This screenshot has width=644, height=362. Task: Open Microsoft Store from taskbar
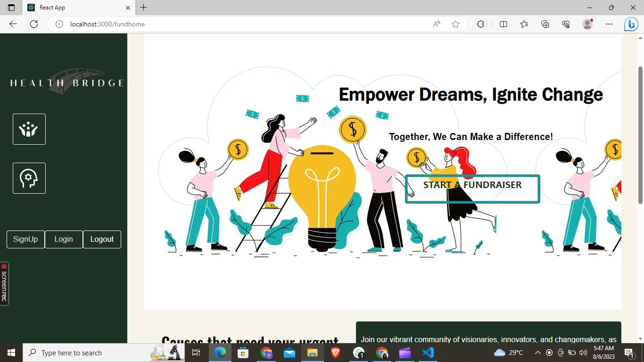pyautogui.click(x=243, y=353)
